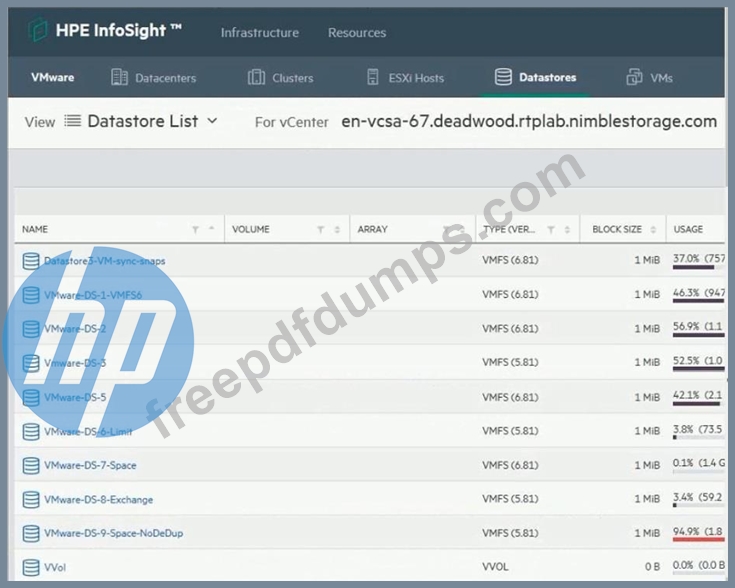This screenshot has width=735, height=588.
Task: Switch to the Datastores tab
Action: pyautogui.click(x=535, y=77)
